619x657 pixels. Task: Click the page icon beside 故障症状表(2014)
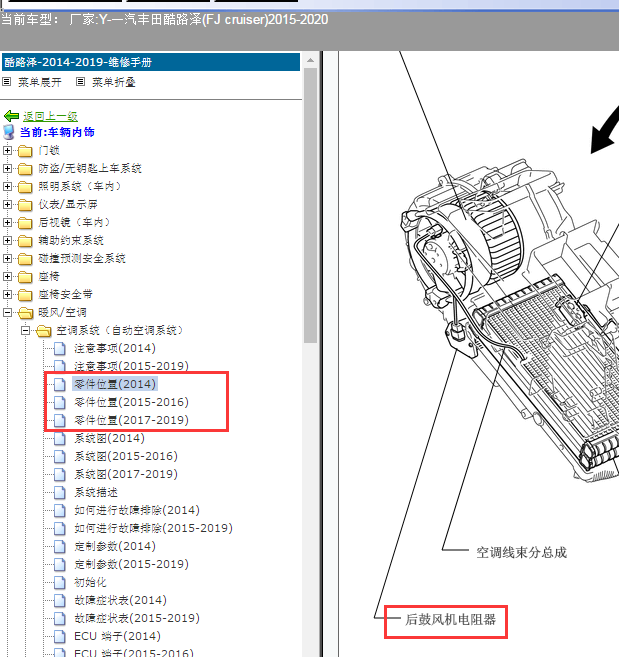pos(60,600)
